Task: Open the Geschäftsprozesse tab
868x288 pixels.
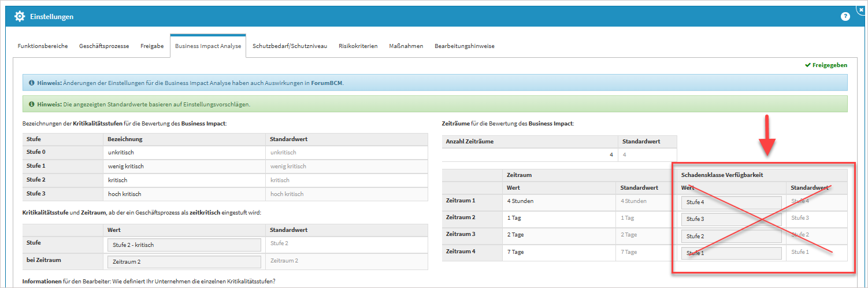Action: (x=104, y=46)
